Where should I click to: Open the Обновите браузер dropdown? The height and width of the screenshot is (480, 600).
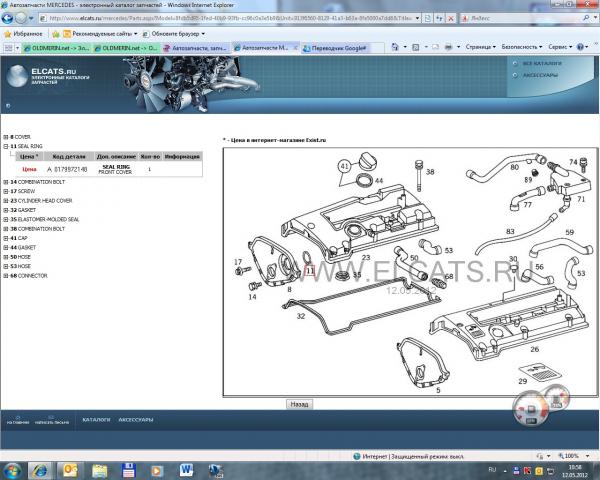173,34
